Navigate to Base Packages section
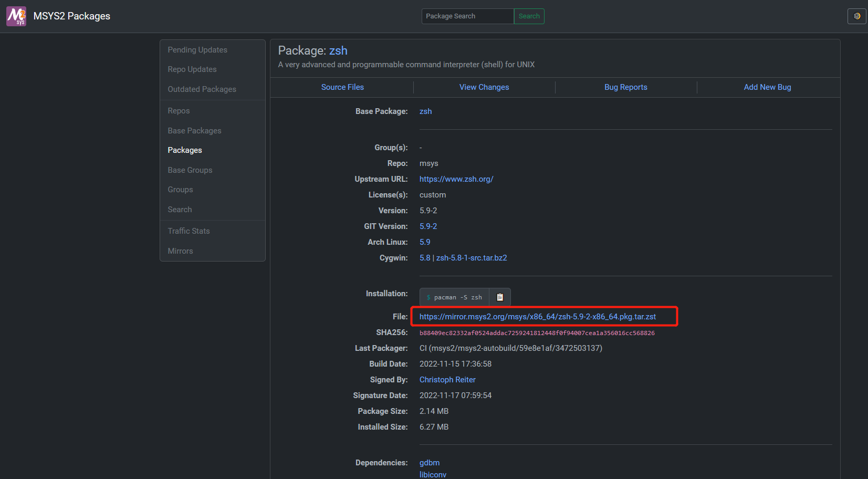This screenshot has height=479, width=868. click(194, 130)
